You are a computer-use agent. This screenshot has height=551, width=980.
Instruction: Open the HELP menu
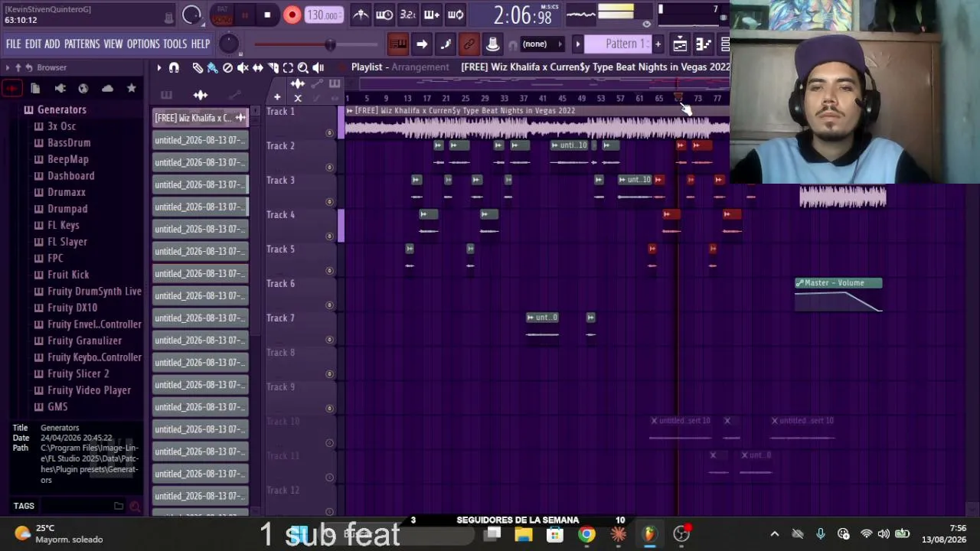point(201,44)
